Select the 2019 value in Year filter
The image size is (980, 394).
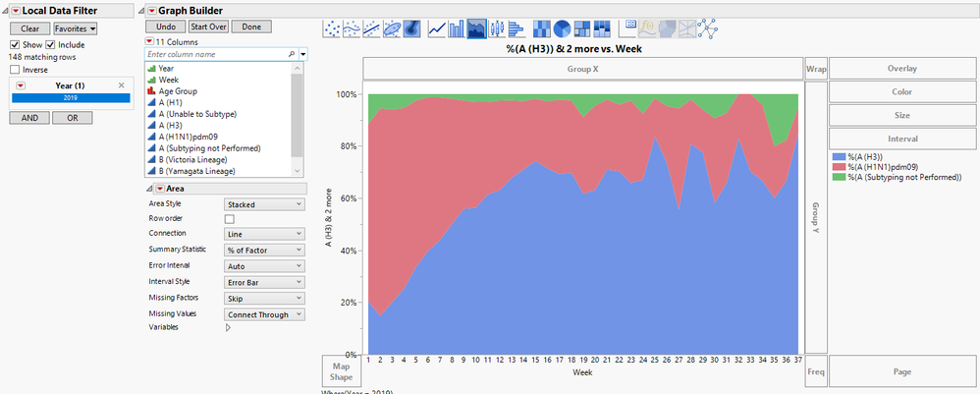click(x=71, y=98)
